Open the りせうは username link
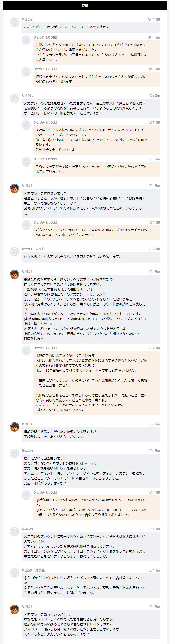Viewport: 170px width, 644px height. pyautogui.click(x=27, y=95)
